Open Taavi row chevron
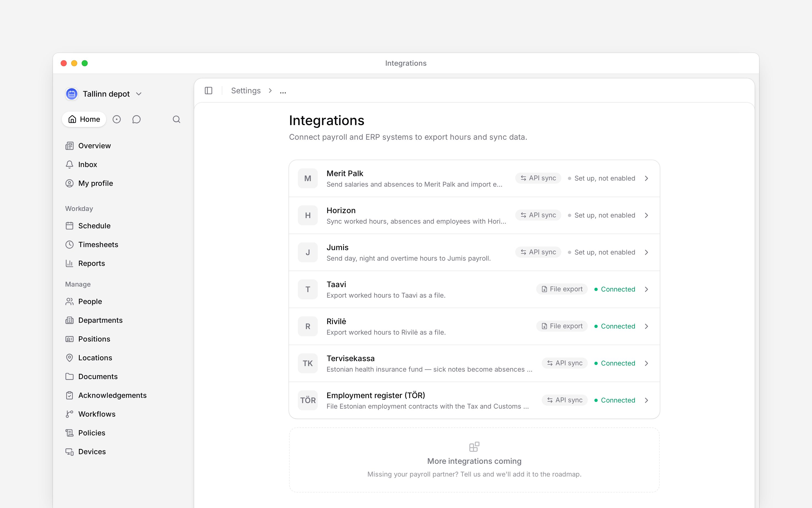This screenshot has height=508, width=812. (646, 289)
